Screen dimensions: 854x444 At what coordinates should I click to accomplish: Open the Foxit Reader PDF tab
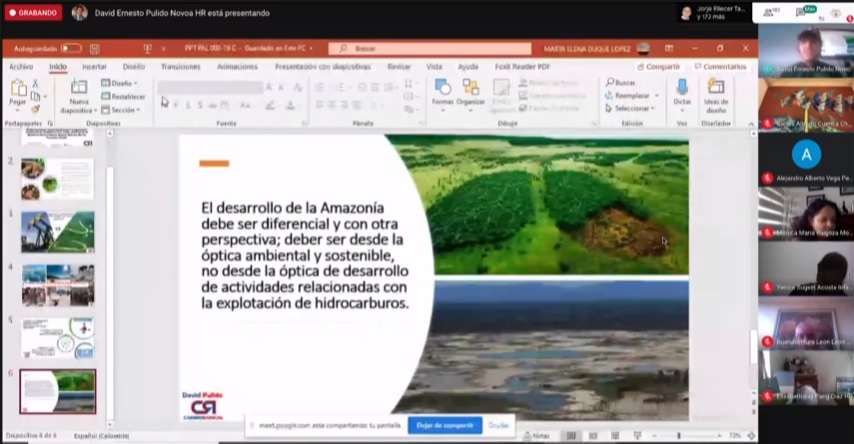tap(522, 66)
